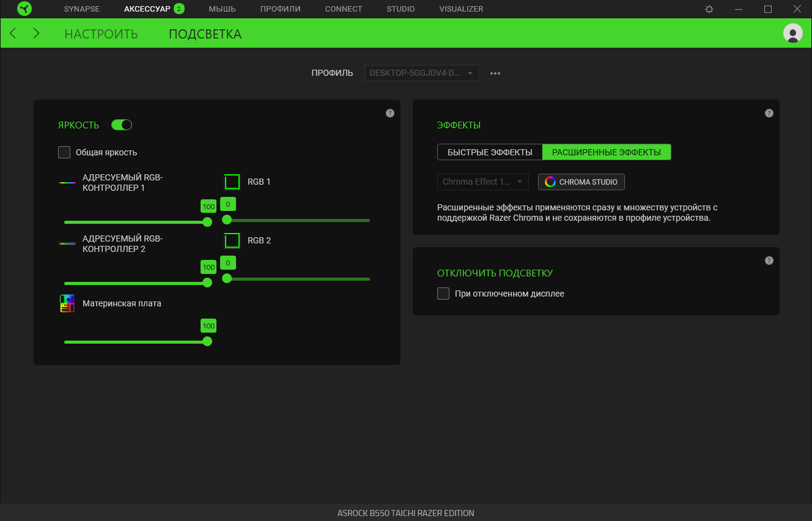The image size is (812, 521).
Task: Go back with the left arrow
Action: click(x=13, y=33)
